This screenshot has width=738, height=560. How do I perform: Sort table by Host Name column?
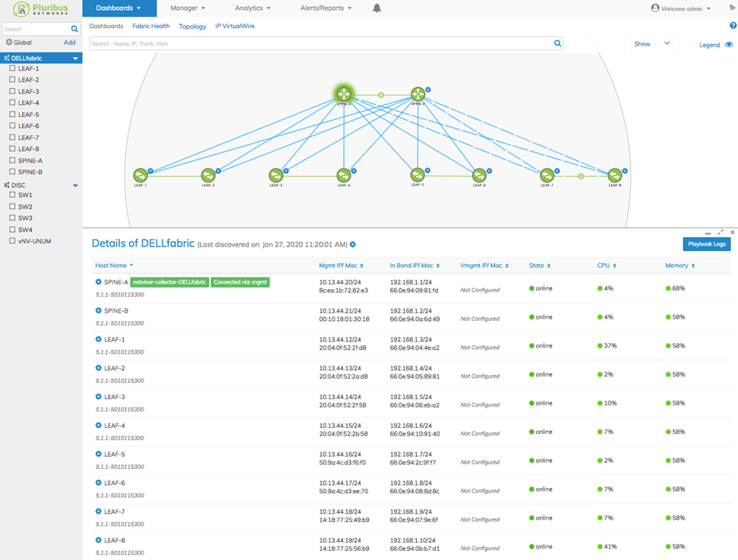(114, 265)
